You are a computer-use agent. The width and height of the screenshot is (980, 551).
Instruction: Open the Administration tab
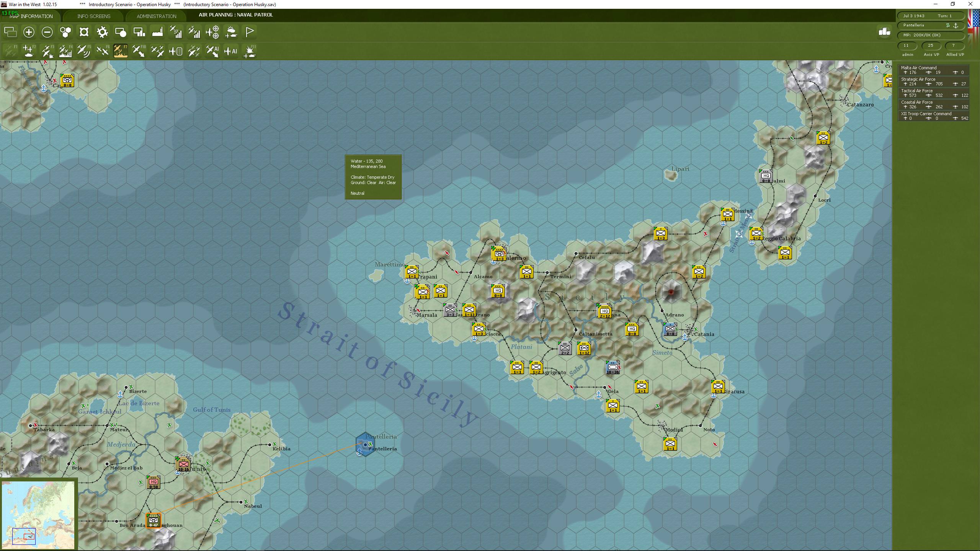pyautogui.click(x=157, y=16)
